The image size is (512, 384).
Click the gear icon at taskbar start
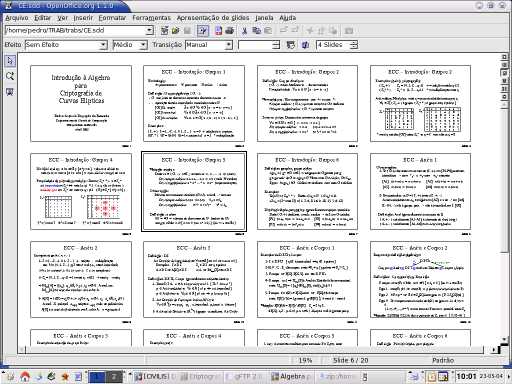coord(10,377)
